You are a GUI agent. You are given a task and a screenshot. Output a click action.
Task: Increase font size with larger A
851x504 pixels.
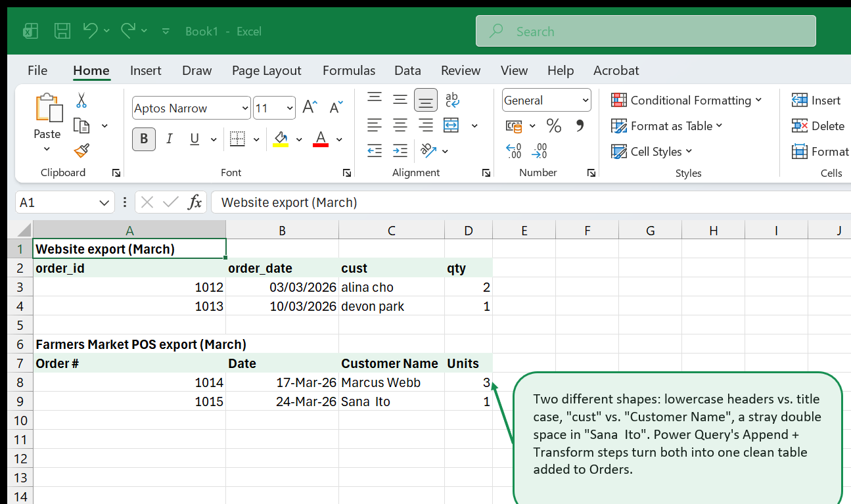[x=310, y=108]
